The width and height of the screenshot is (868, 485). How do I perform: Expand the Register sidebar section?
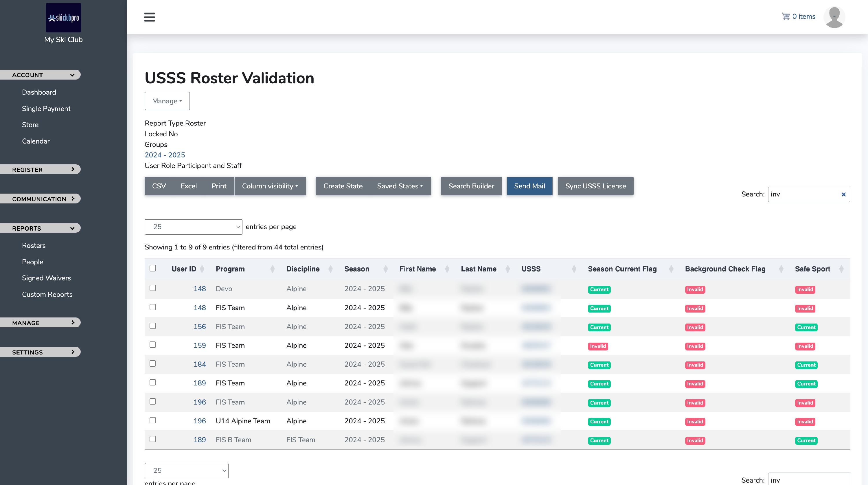(x=41, y=170)
